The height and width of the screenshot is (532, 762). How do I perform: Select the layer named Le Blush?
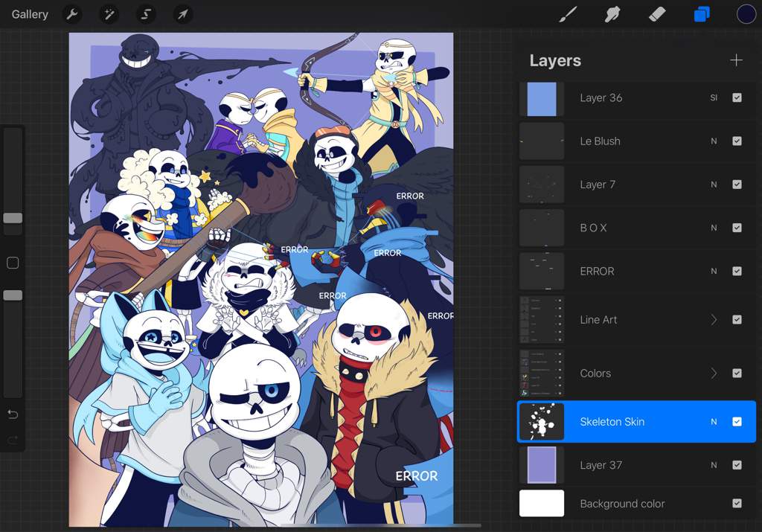click(x=600, y=141)
